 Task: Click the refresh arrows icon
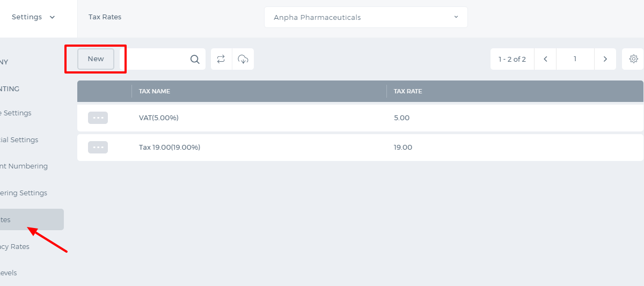pyautogui.click(x=221, y=59)
